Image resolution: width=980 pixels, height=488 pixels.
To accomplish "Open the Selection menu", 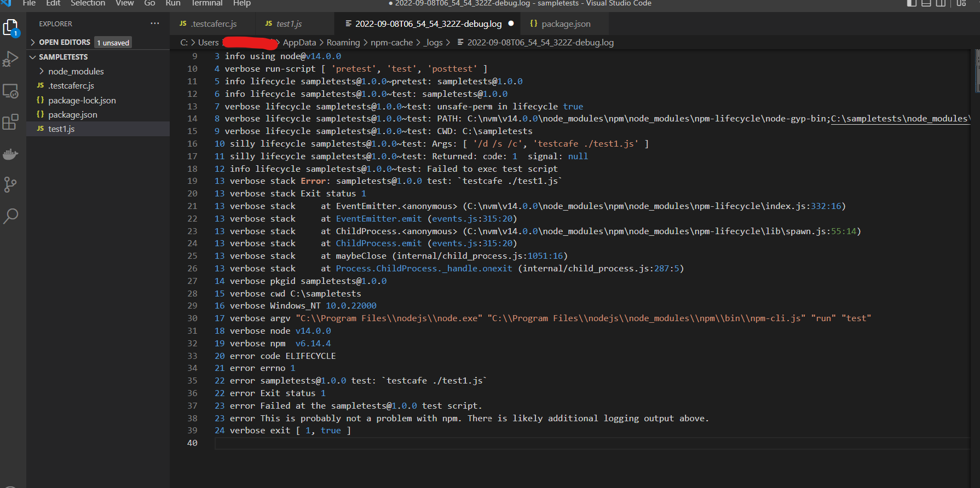I will 88,3.
